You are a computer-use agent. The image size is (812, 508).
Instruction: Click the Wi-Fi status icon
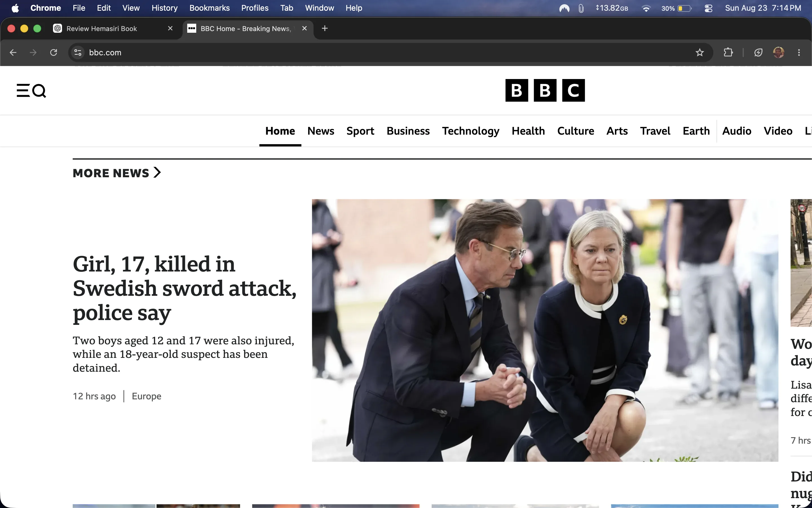point(646,8)
